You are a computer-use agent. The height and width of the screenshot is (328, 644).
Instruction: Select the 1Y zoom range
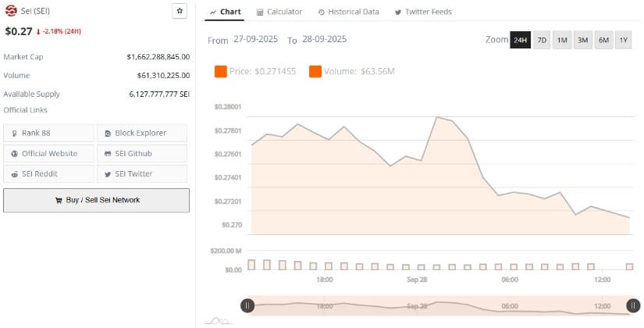623,40
